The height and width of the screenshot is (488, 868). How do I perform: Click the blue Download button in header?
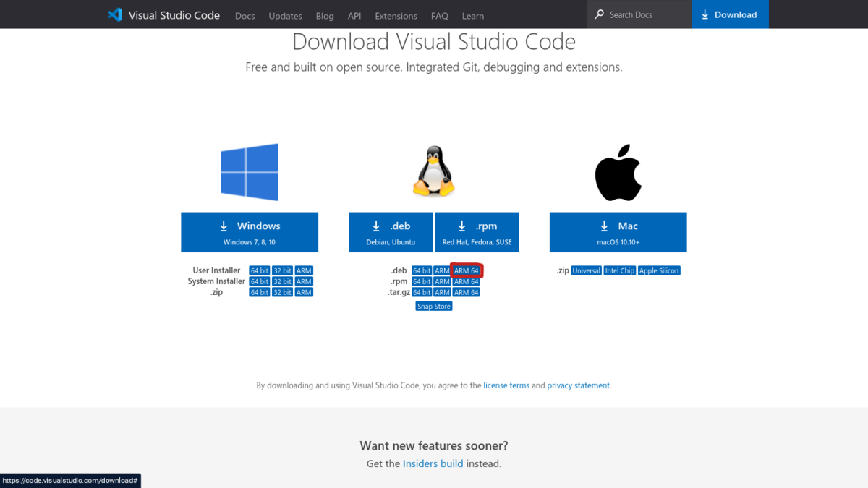pos(731,14)
